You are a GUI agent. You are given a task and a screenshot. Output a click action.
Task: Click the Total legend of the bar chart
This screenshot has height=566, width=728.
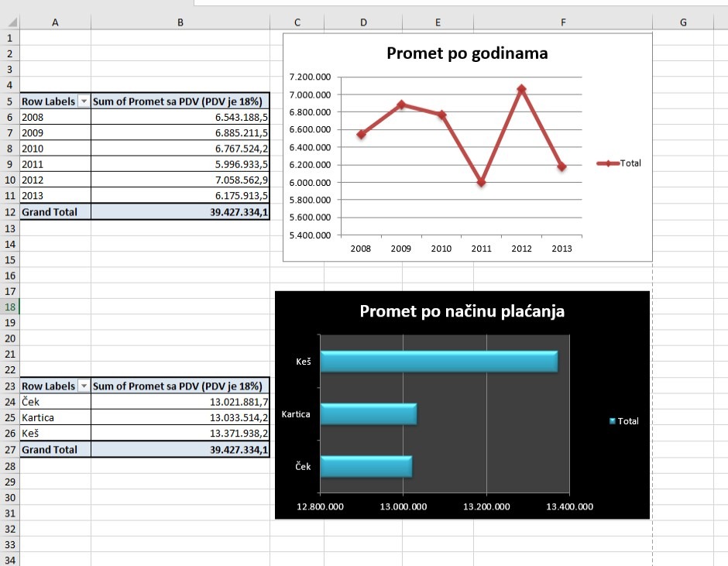pyautogui.click(x=624, y=421)
